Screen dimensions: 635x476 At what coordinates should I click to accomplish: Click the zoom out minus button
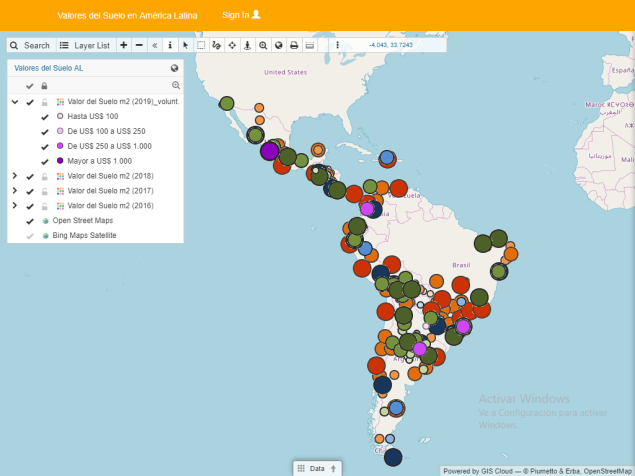pyautogui.click(x=139, y=46)
